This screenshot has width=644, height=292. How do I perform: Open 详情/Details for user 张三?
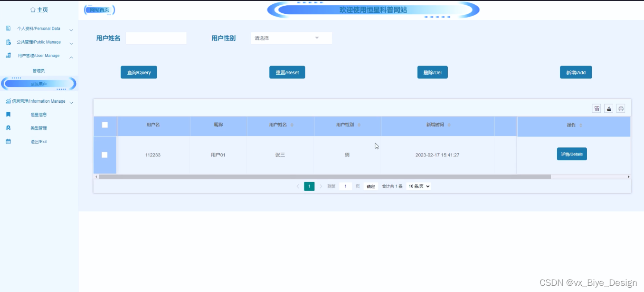click(572, 154)
